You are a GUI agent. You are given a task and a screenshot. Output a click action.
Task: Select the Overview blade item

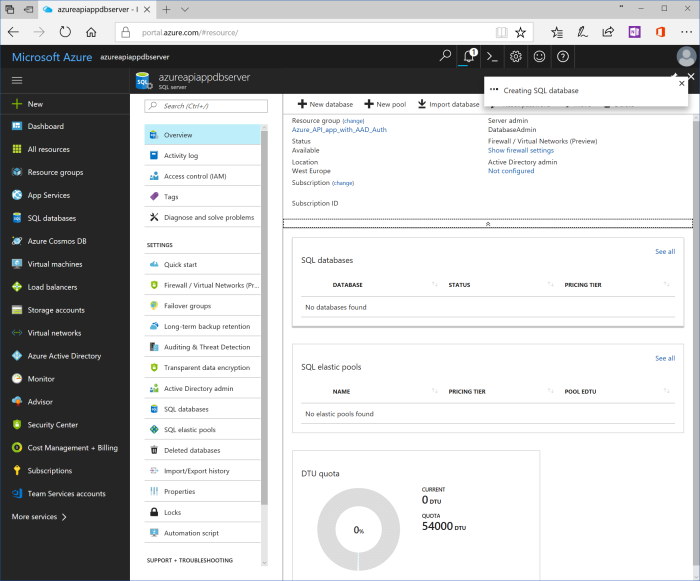(202, 135)
